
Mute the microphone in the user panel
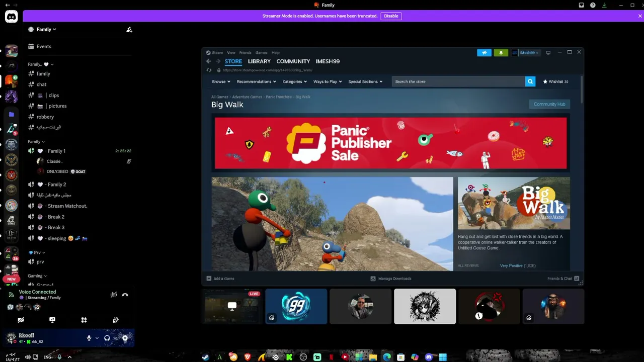[89, 338]
